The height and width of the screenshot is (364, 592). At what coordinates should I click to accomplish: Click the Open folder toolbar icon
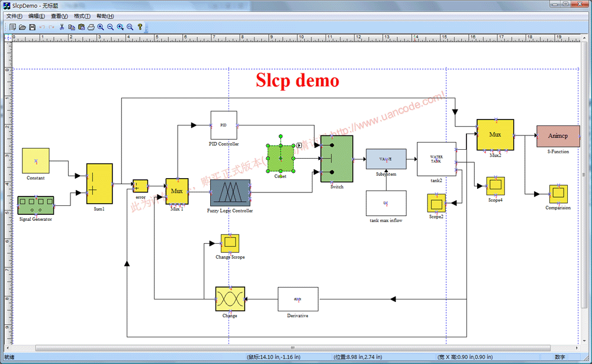coord(22,27)
